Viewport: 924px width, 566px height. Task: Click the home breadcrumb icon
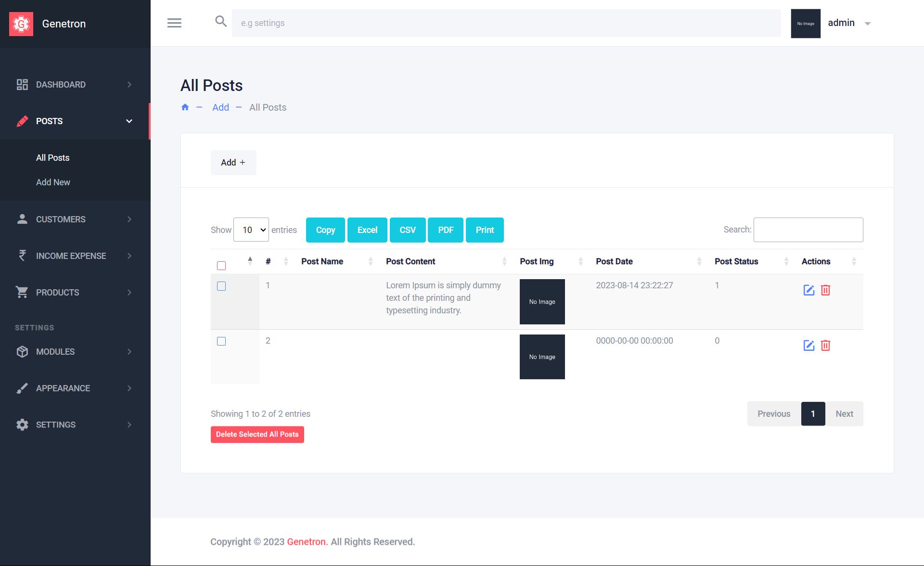pyautogui.click(x=185, y=107)
